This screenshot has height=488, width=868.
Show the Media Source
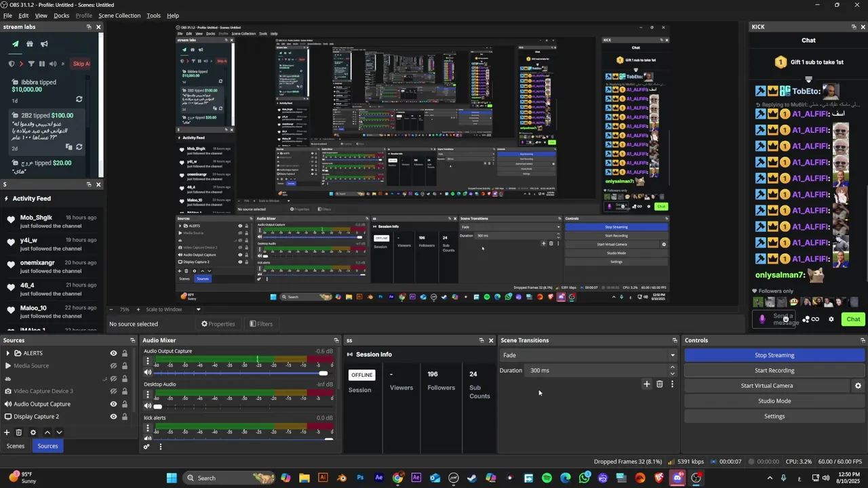tap(113, 366)
